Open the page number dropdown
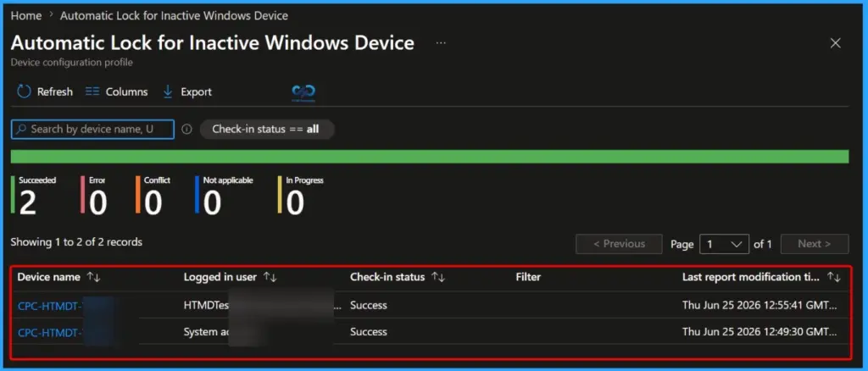868x371 pixels. tap(724, 244)
